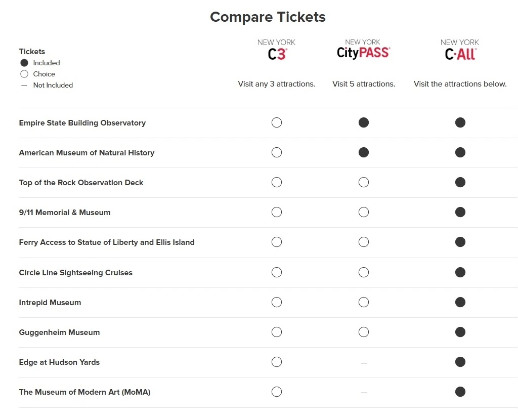
Task: Click the Compare Tickets heading
Action: [268, 17]
